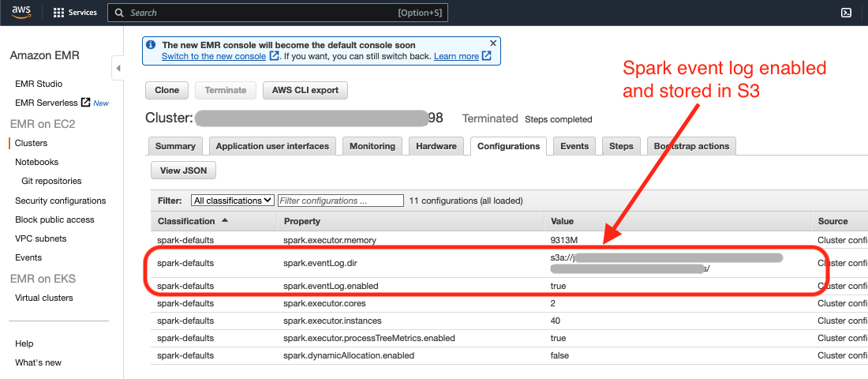Focus the Filter configurations input field

340,201
